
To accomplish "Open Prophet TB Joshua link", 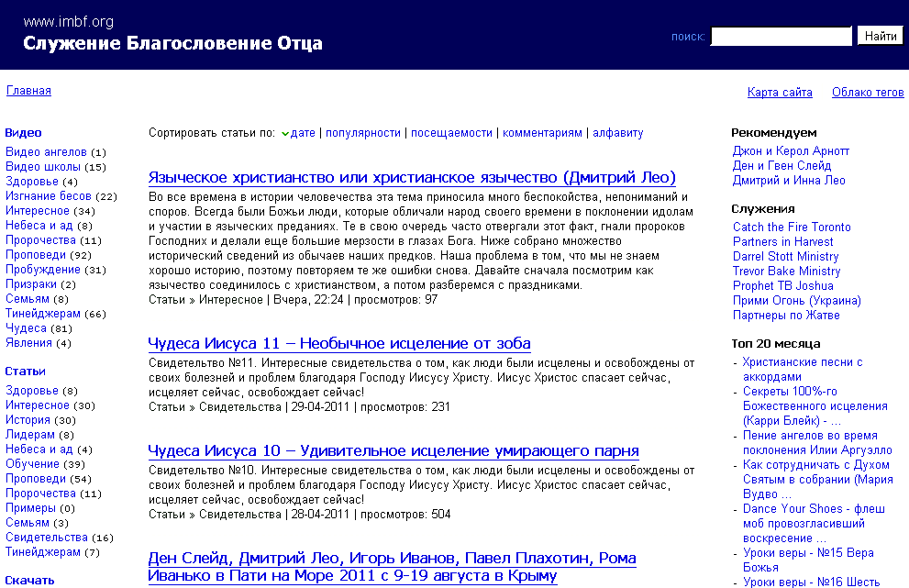I will (x=782, y=285).
